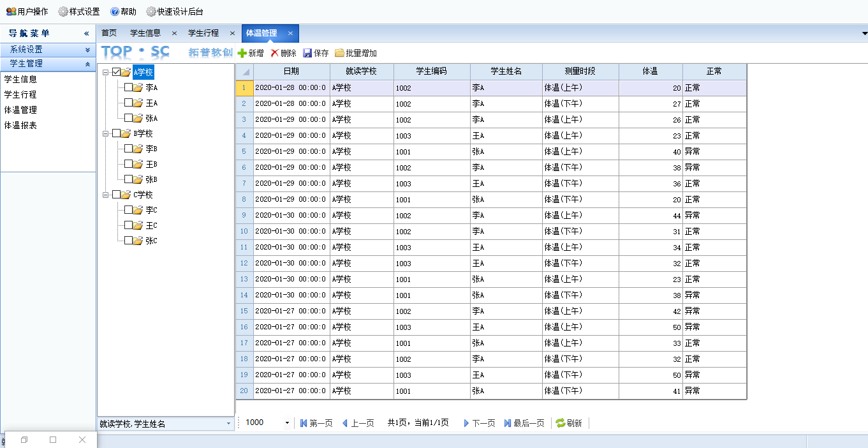Switch to the 学生信息 tab
The height and width of the screenshot is (448, 868).
[145, 33]
